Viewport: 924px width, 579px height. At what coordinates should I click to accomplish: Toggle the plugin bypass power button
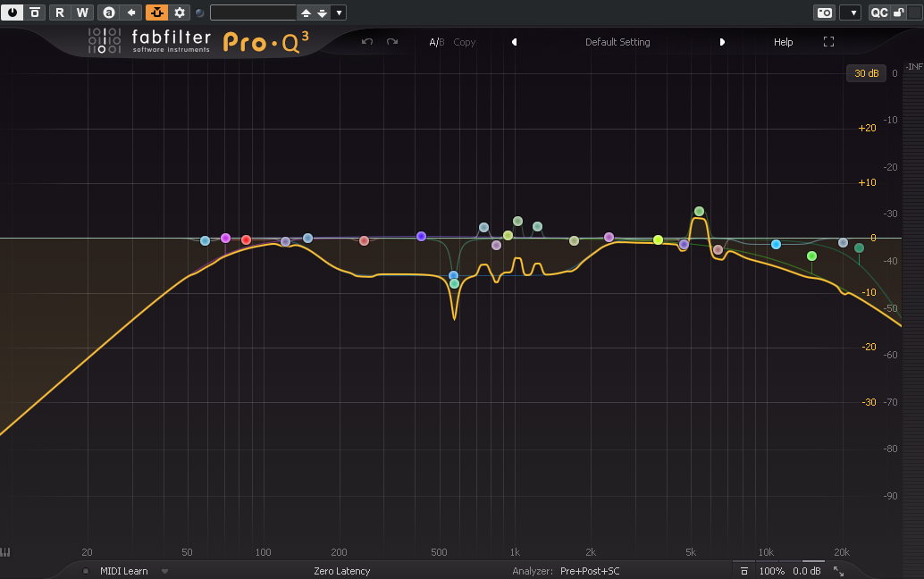[12, 13]
